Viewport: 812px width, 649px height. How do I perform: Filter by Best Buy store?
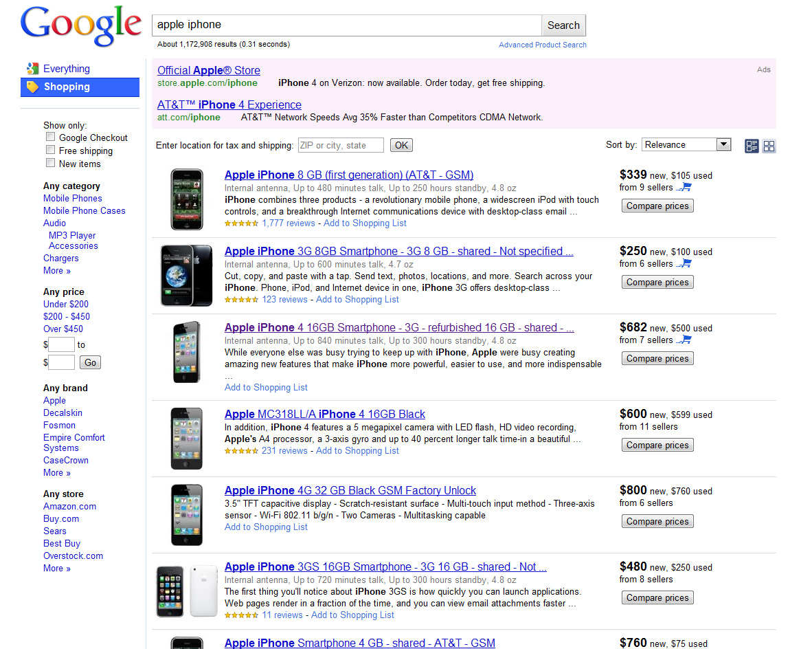[62, 544]
